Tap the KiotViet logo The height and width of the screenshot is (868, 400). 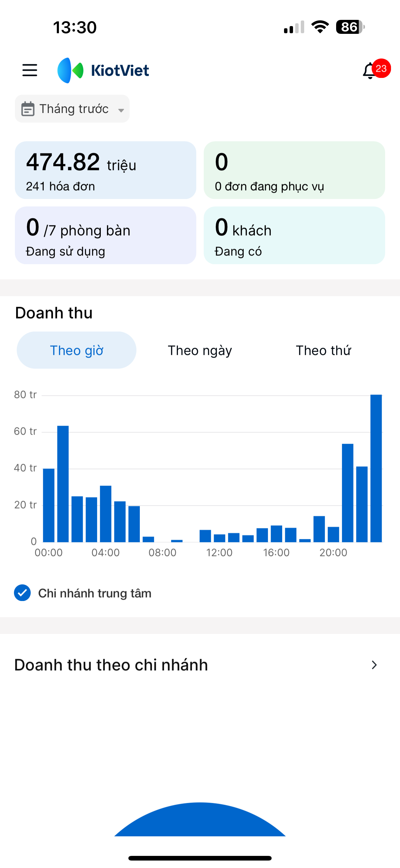pyautogui.click(x=103, y=70)
